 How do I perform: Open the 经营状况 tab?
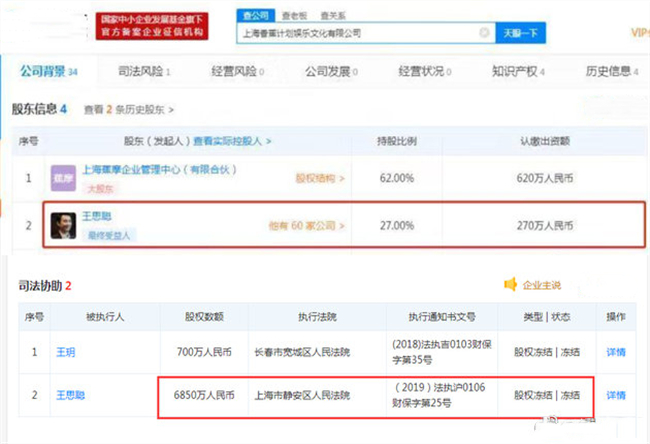[x=425, y=71]
